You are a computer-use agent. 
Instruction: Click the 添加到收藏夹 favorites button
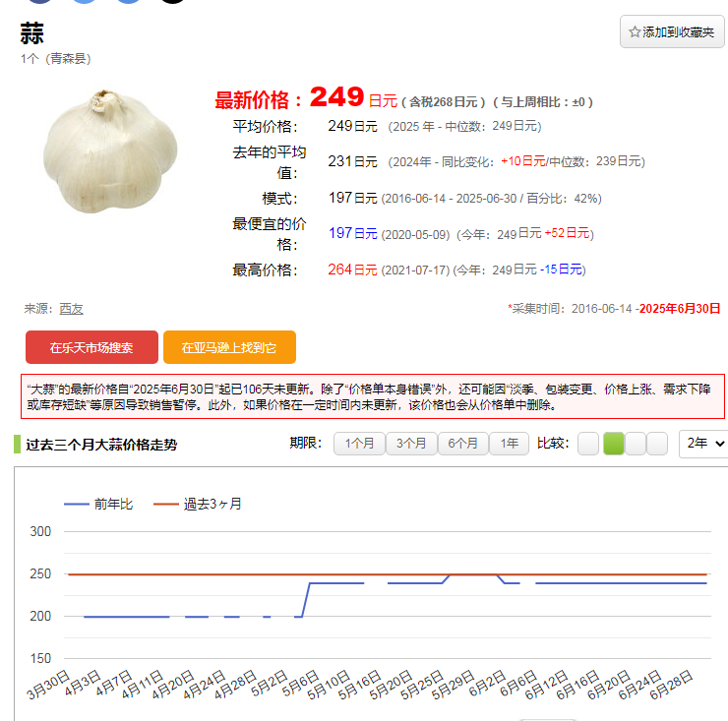pyautogui.click(x=672, y=31)
